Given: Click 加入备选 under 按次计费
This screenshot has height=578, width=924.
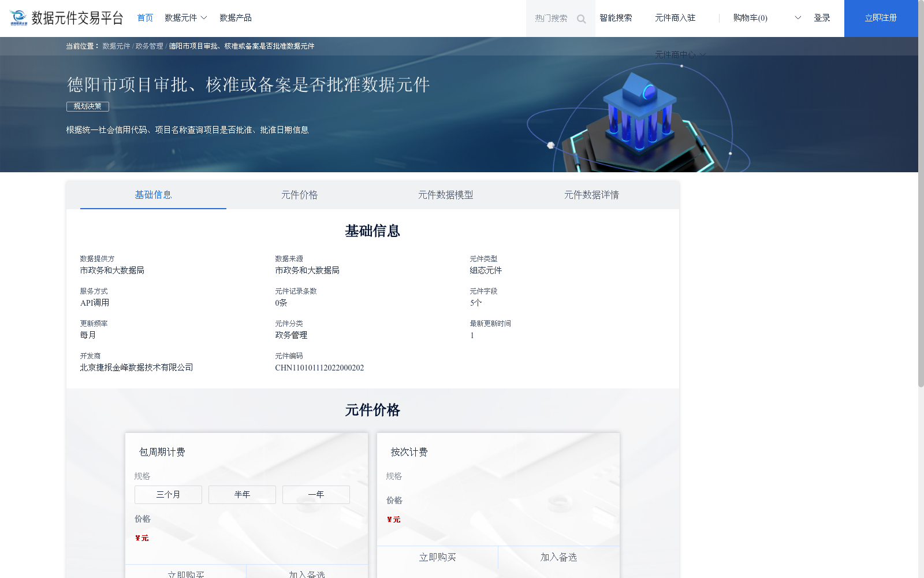Looking at the screenshot, I should pyautogui.click(x=558, y=557).
